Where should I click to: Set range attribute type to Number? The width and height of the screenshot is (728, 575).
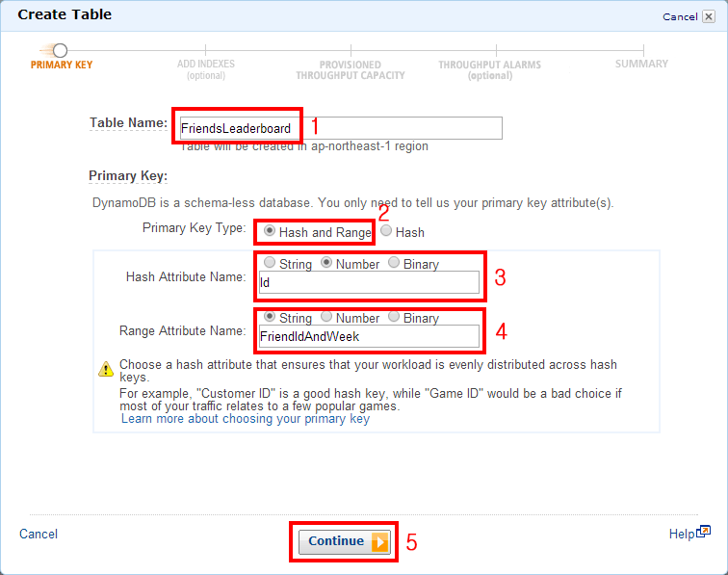tap(326, 317)
